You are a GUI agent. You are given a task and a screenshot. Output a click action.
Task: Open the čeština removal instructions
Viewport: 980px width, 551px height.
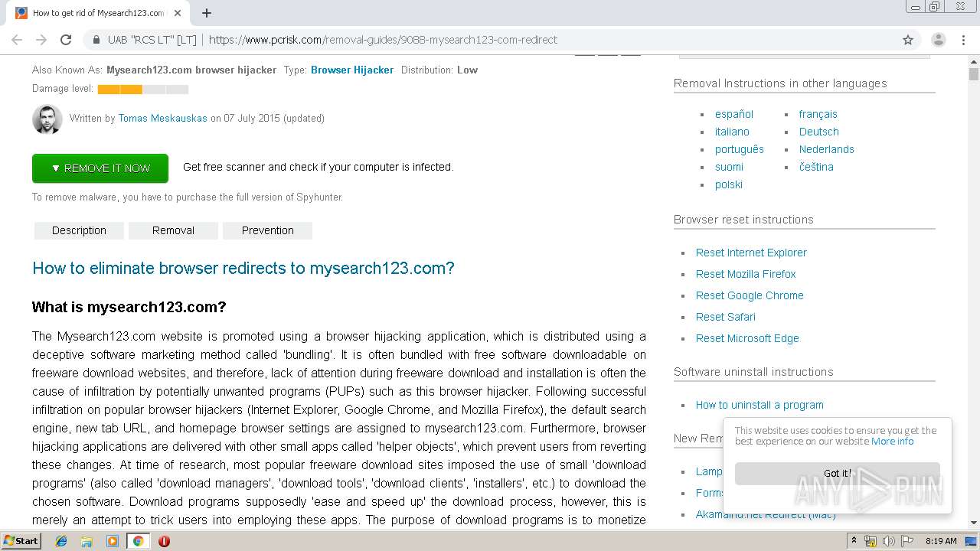pos(816,167)
